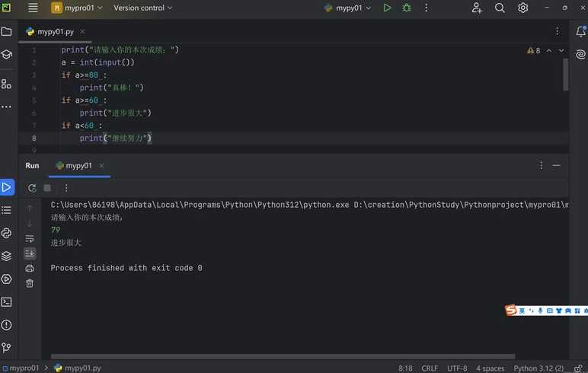588x373 pixels.
Task: Open Python 3.12 interpreter selector
Action: [x=538, y=368]
